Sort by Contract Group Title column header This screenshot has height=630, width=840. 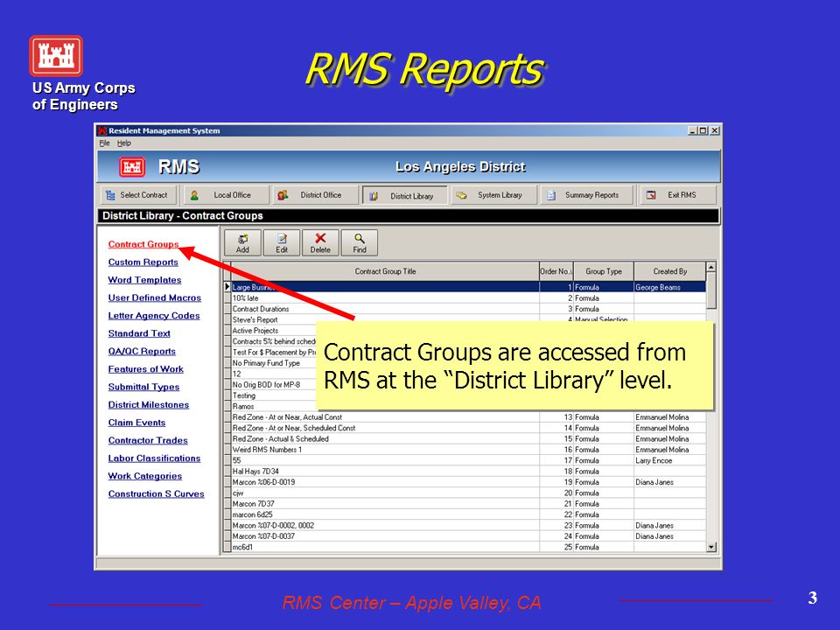tap(385, 271)
